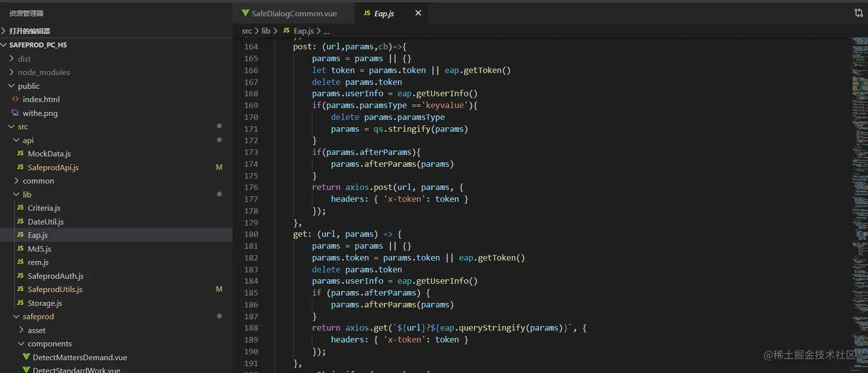Click the JS icon beside Md5.js
The image size is (868, 373).
(21, 249)
